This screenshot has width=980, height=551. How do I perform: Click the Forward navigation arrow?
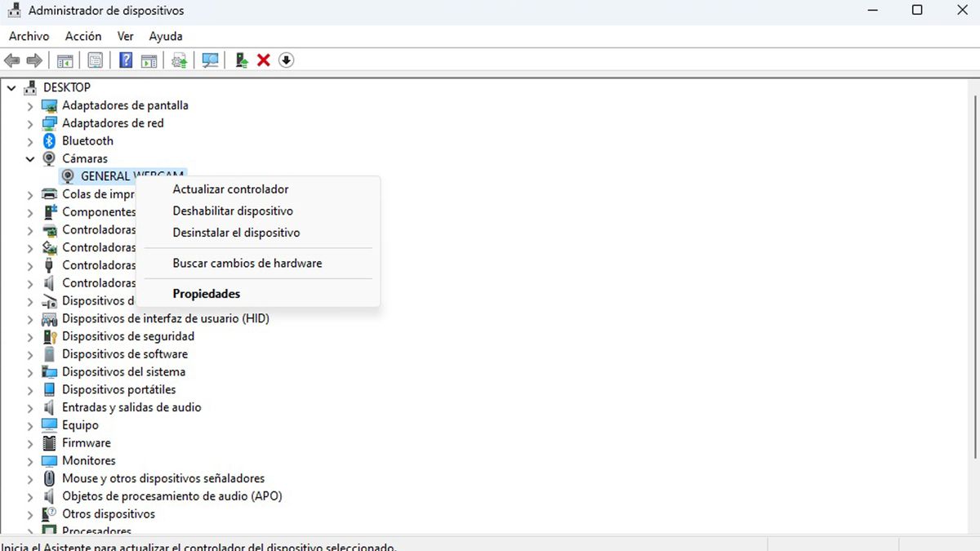(x=33, y=60)
